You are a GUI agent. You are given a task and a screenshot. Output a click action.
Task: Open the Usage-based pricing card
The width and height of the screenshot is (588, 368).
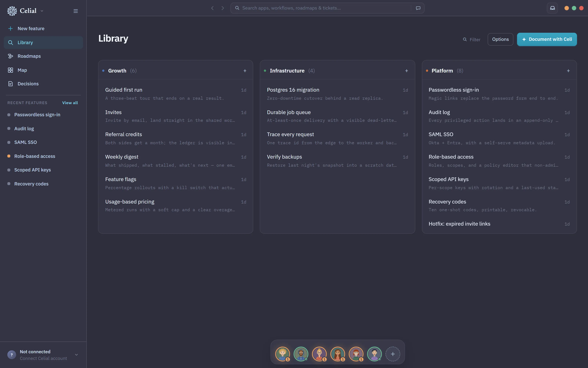176,205
